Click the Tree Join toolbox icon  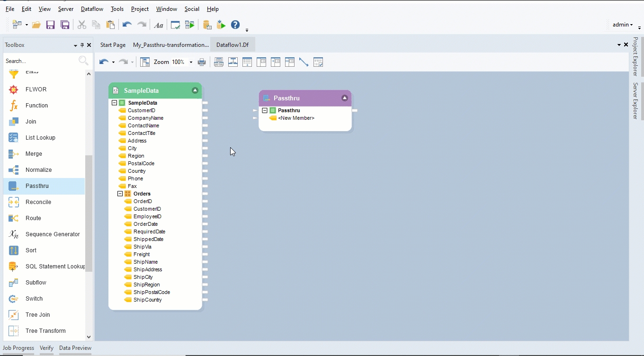(14, 315)
